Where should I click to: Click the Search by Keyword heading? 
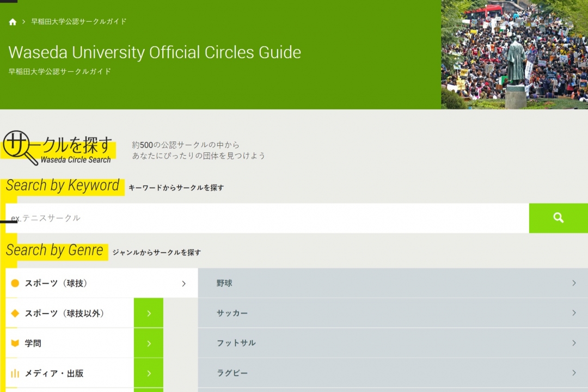[63, 185]
